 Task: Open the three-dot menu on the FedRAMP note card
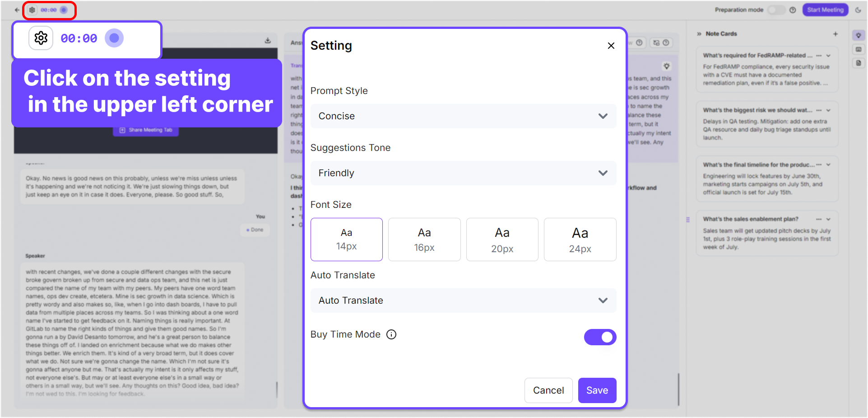coord(819,56)
